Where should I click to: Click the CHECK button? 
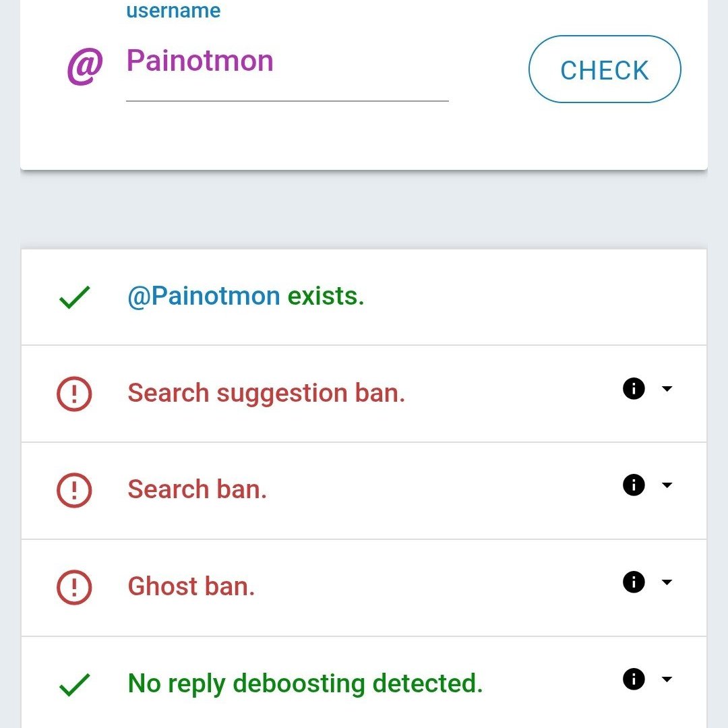click(x=605, y=69)
